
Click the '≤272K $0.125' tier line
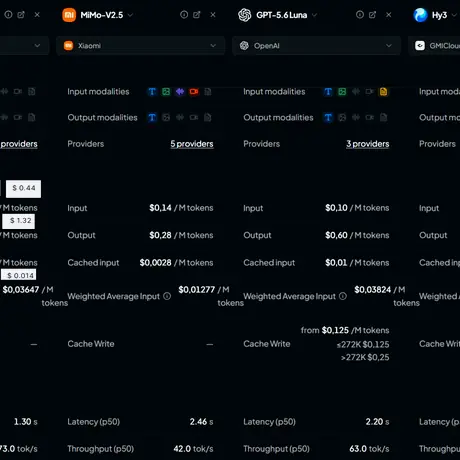[x=363, y=344]
